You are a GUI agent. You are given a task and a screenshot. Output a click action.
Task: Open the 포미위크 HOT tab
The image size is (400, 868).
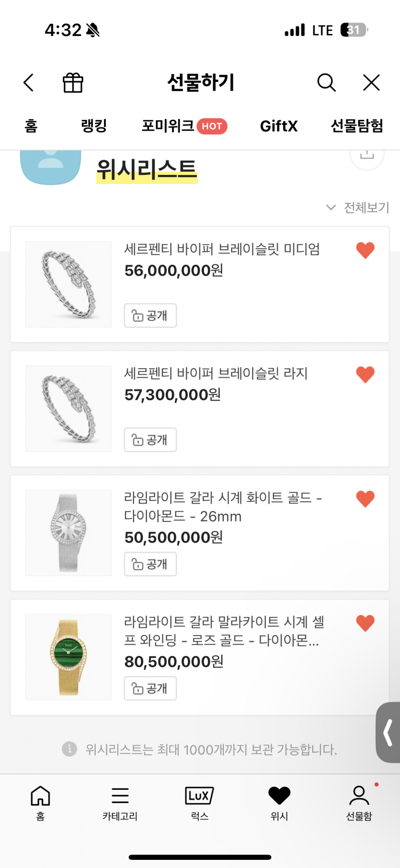click(184, 126)
